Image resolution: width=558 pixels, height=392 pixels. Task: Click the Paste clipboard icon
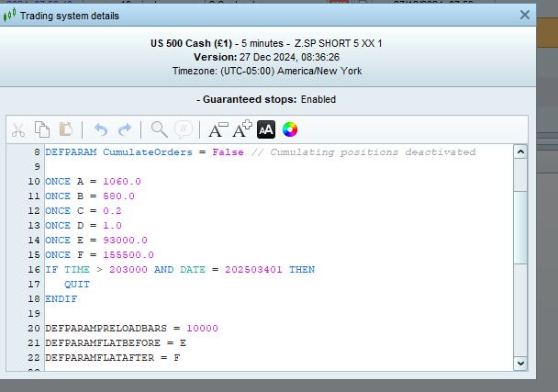point(65,129)
